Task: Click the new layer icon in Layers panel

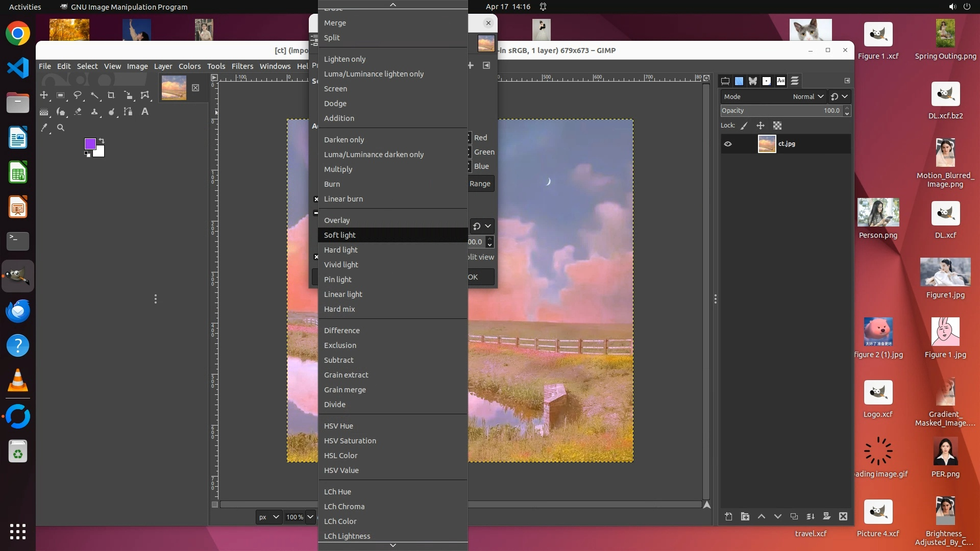Action: (x=728, y=517)
